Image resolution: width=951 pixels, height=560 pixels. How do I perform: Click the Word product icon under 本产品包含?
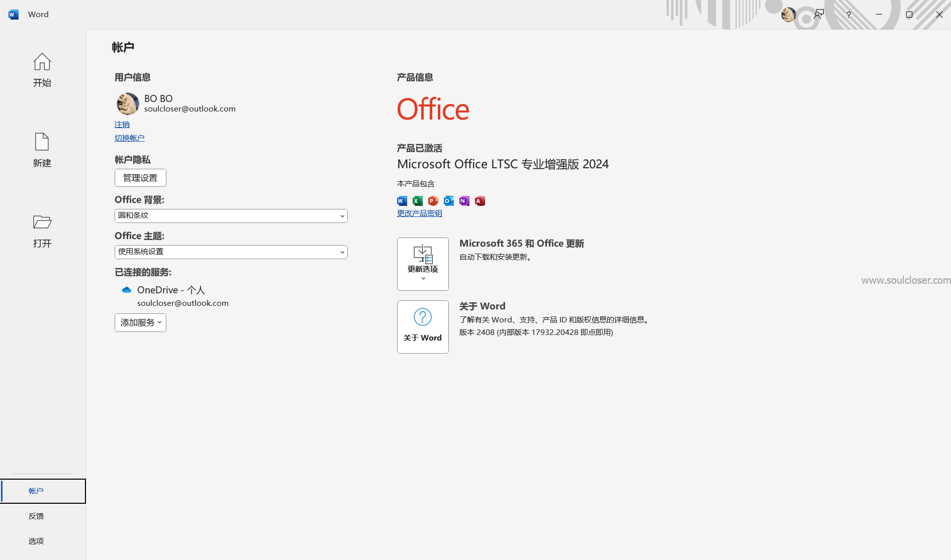click(x=402, y=201)
